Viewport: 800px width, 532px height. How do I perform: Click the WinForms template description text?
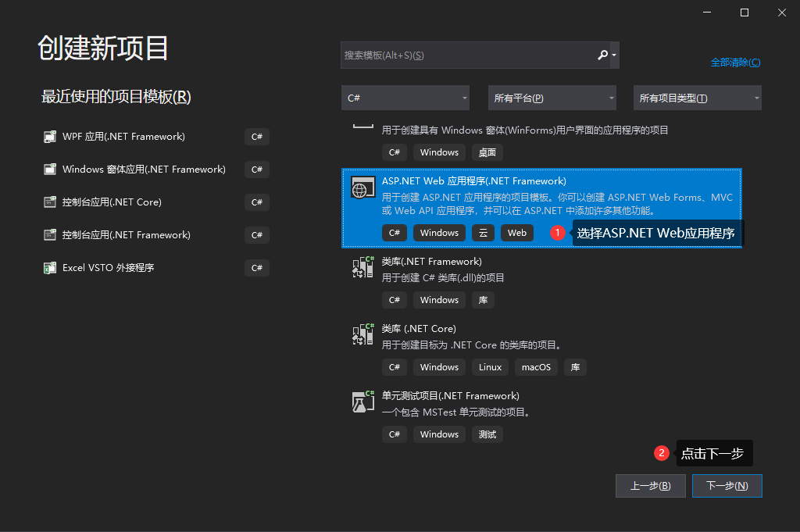[525, 130]
